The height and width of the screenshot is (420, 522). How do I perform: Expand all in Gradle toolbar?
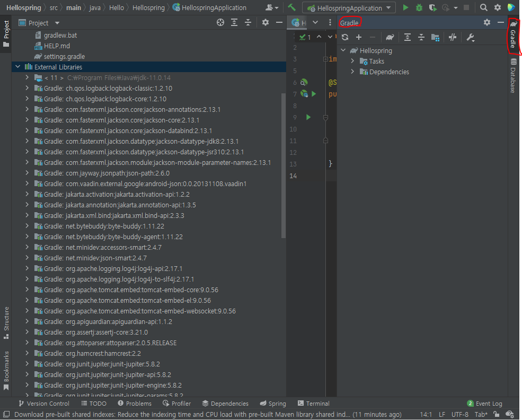(x=407, y=37)
